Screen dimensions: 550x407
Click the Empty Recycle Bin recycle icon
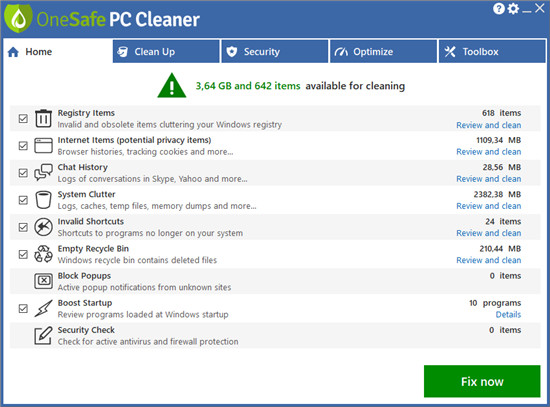(43, 254)
